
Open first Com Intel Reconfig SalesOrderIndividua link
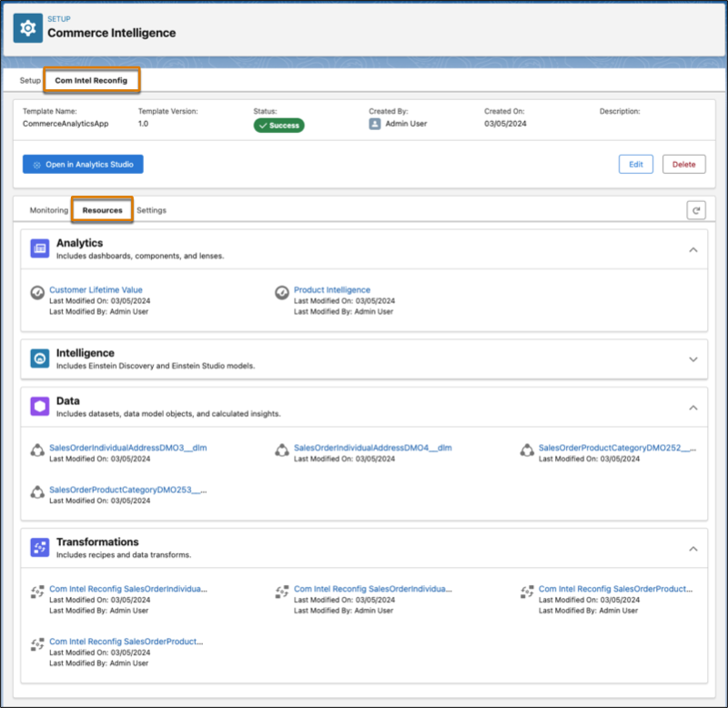(x=128, y=589)
